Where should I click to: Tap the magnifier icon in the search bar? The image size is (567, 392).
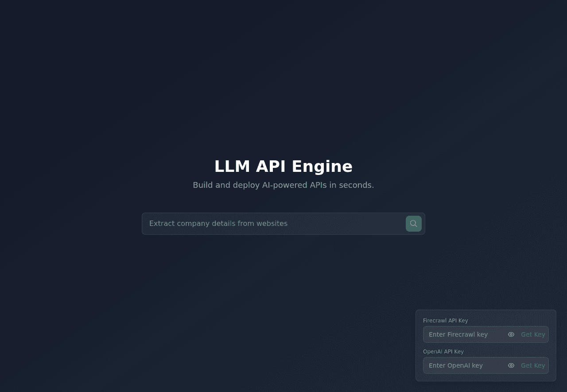413,224
